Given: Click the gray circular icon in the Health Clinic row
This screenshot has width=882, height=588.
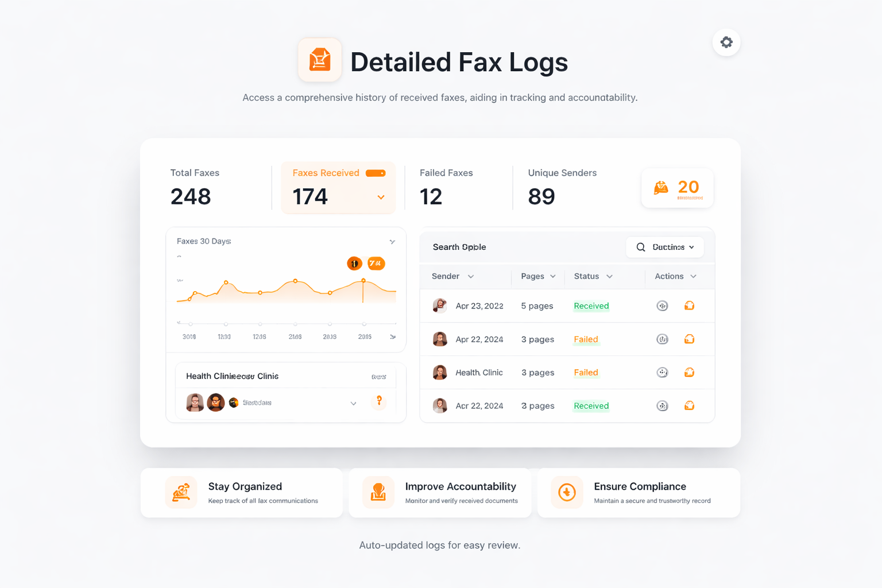Looking at the screenshot, I should (662, 373).
